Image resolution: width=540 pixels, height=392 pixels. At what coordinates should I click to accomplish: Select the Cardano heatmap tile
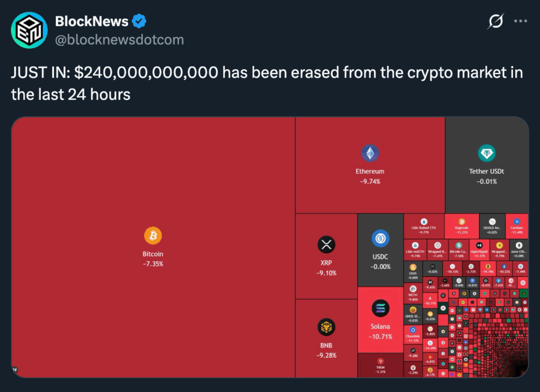[517, 225]
